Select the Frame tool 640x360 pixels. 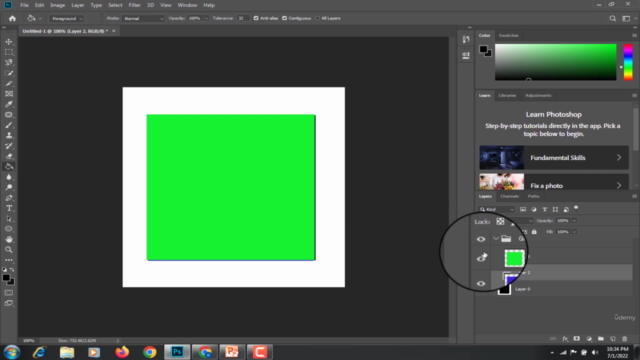9,94
